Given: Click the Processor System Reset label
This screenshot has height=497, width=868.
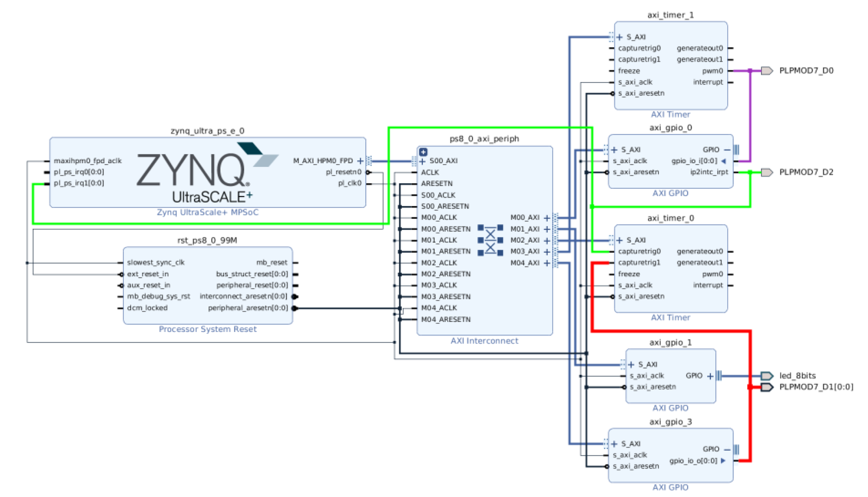Looking at the screenshot, I should click(x=208, y=329).
